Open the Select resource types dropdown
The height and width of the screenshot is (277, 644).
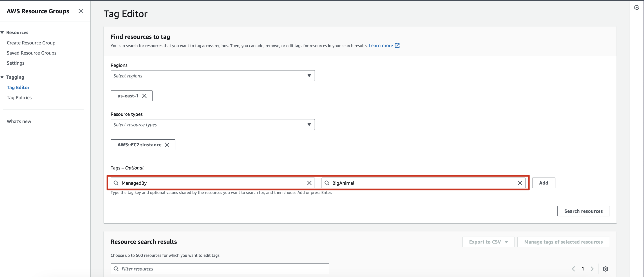tap(212, 125)
